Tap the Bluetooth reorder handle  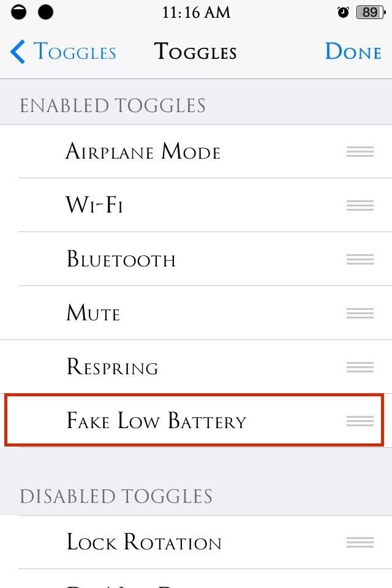click(360, 260)
